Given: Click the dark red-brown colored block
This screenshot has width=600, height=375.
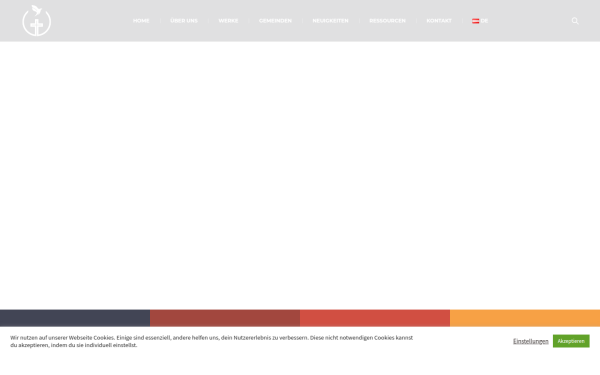Looking at the screenshot, I should tap(225, 318).
